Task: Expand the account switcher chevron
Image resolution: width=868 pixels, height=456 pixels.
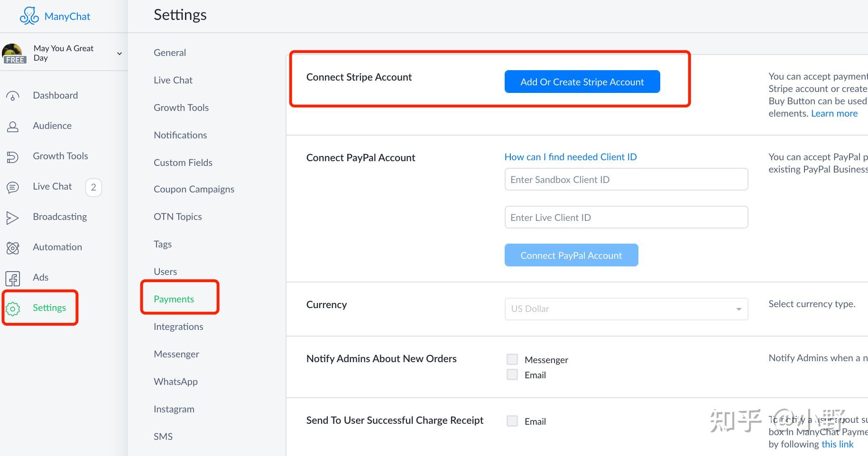Action: (x=120, y=54)
